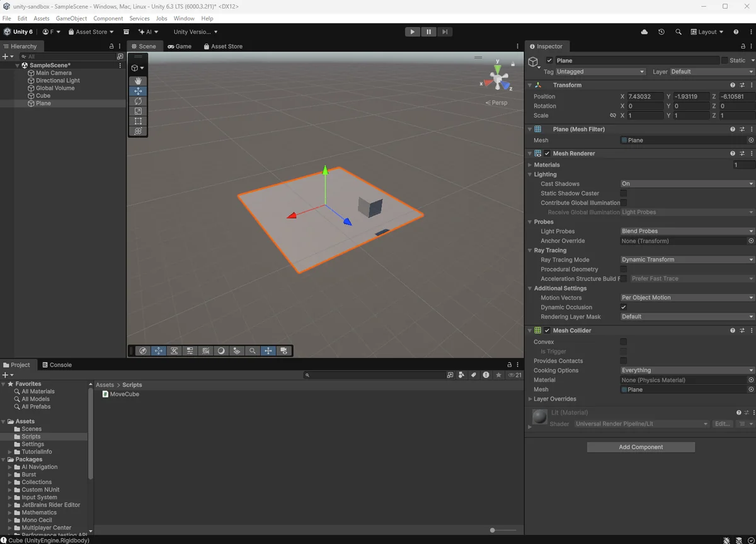Select the Hand view tool
This screenshot has width=756, height=544.
tap(138, 81)
